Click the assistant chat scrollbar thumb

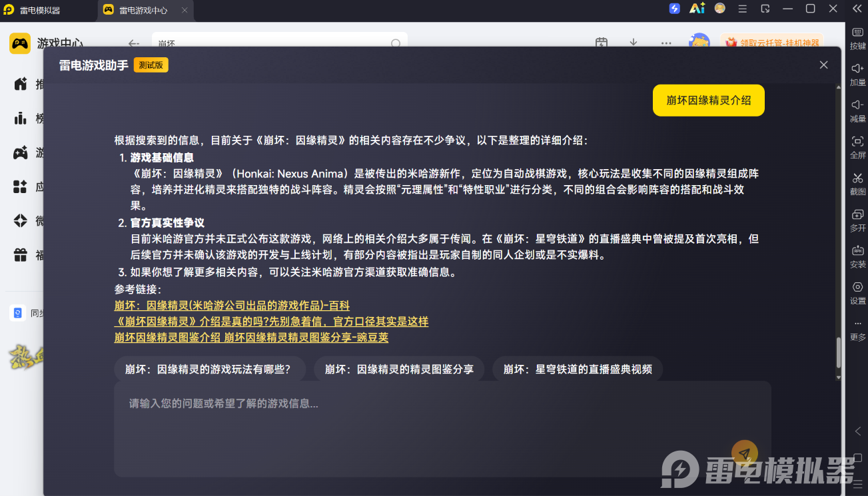pyautogui.click(x=839, y=354)
